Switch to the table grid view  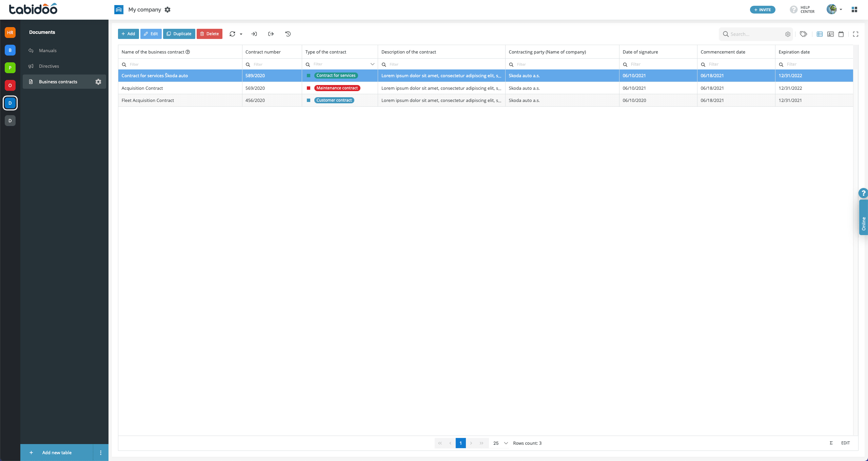(820, 34)
